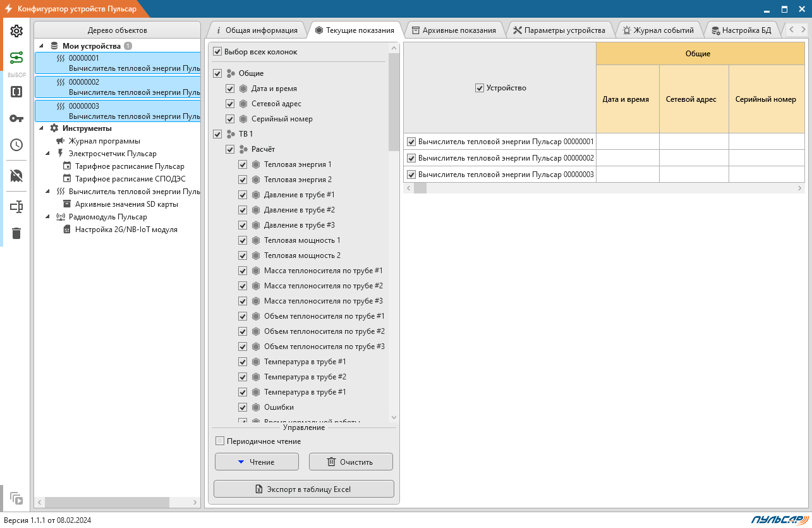Screen dimensions: 812x528
Task: Toggle the Общие group checkbox
Action: tap(217, 73)
